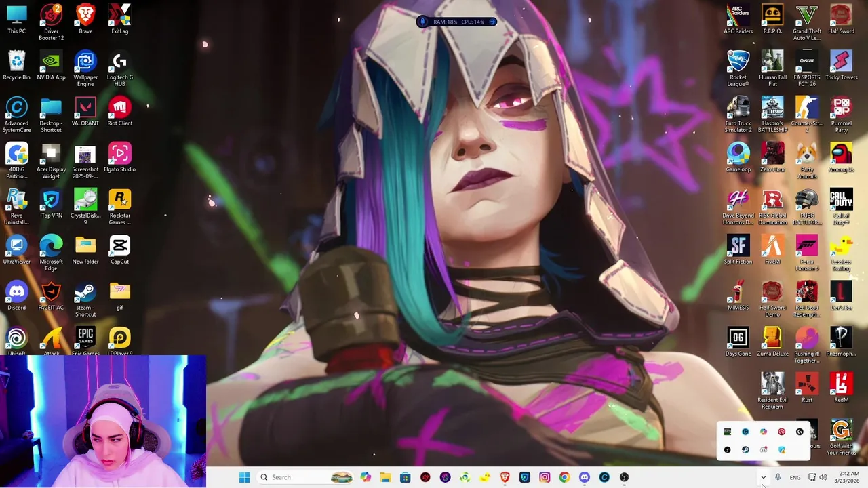Screen dimensions: 868x488
Task: Launch EA SPORTS FC 26 shortcut
Action: [x=807, y=69]
